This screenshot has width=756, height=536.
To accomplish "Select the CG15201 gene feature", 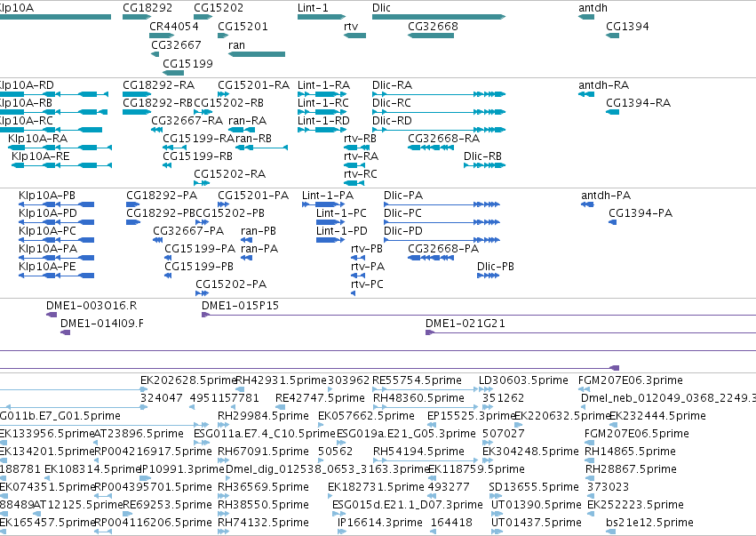I will [223, 36].
